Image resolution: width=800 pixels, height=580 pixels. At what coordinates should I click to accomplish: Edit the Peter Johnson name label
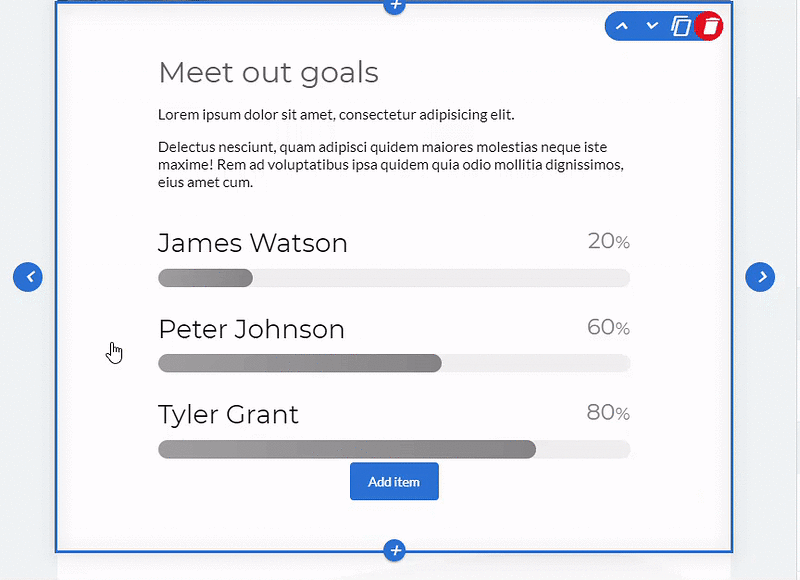click(252, 329)
